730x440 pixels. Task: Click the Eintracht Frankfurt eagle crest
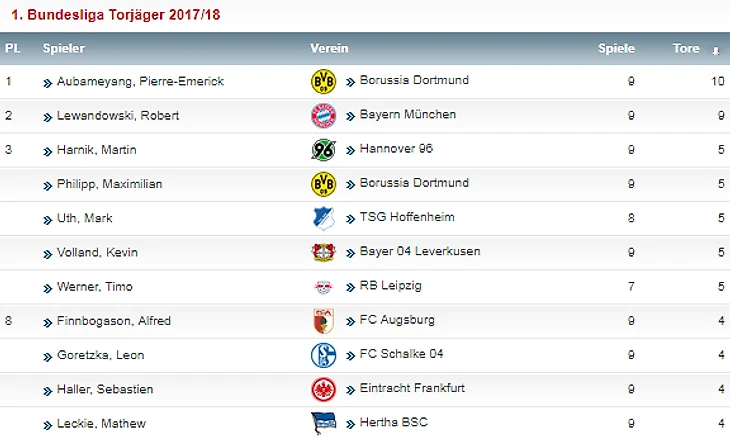pos(324,389)
